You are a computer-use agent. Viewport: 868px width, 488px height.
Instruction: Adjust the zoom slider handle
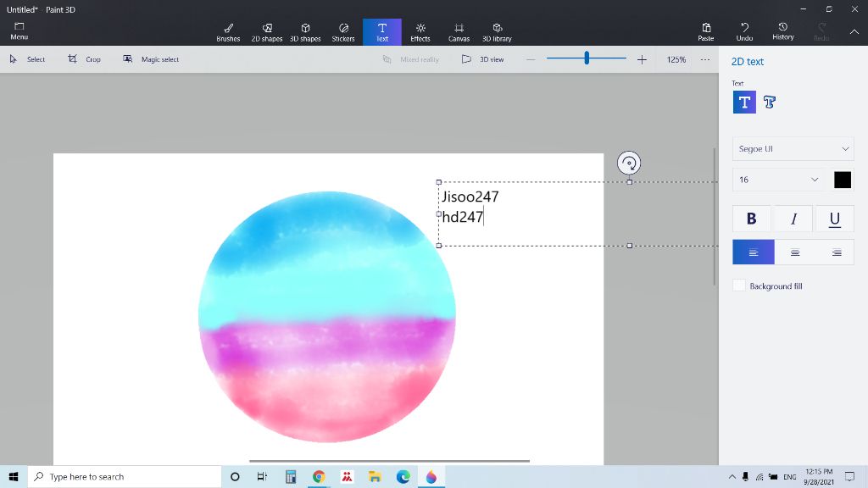pyautogui.click(x=587, y=58)
